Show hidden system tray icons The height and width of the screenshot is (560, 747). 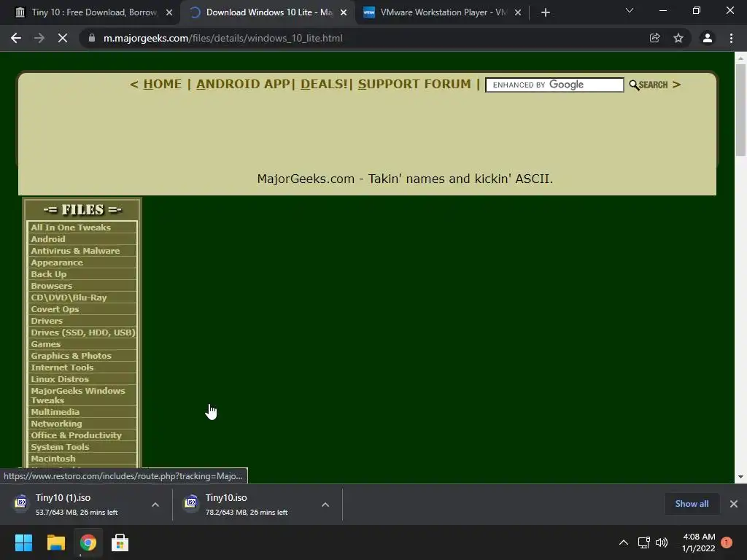click(623, 542)
